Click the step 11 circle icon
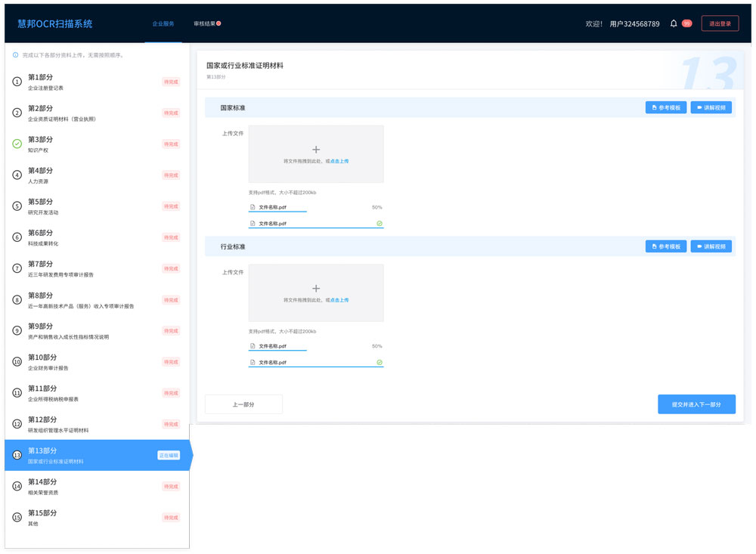 tap(17, 393)
